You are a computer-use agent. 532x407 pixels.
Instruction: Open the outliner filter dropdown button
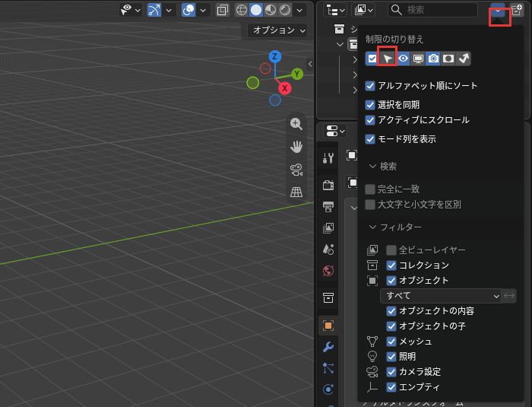click(x=498, y=11)
